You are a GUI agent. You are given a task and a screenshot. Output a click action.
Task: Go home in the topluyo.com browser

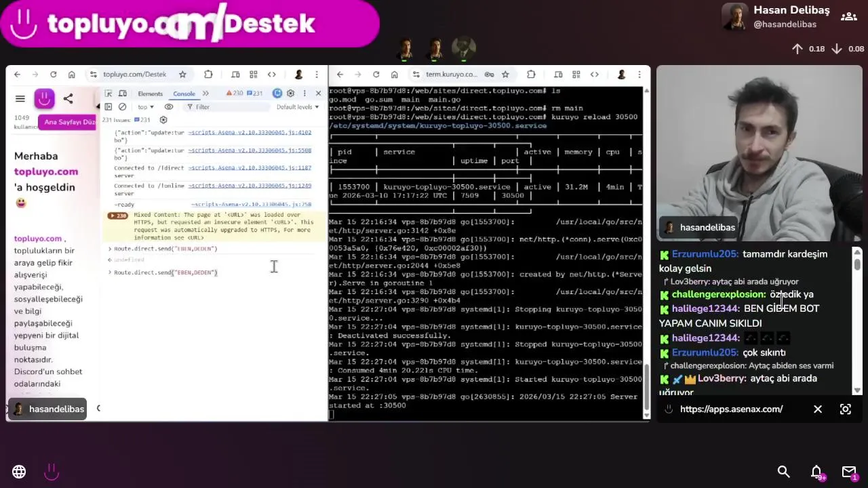pos(72,75)
